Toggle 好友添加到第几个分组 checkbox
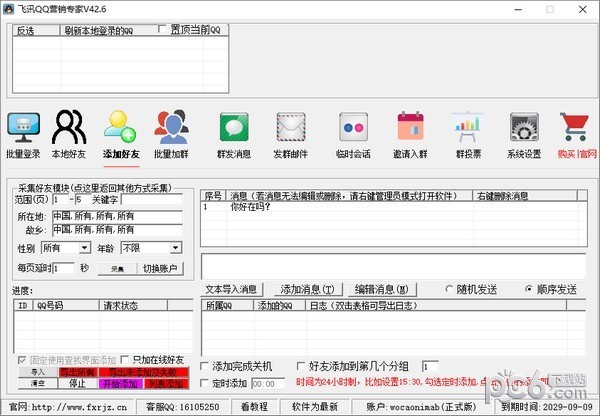Screen dimensions: 600x416 pos(301,366)
